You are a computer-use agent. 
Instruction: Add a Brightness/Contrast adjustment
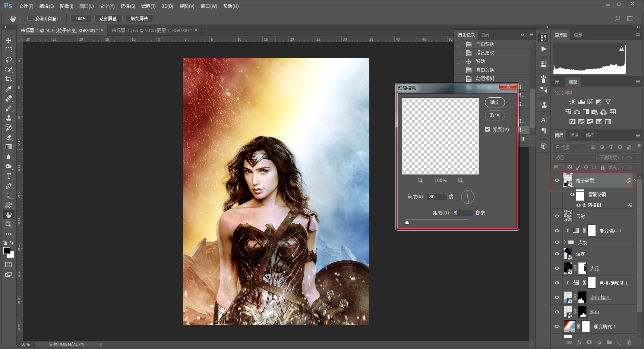572,102
